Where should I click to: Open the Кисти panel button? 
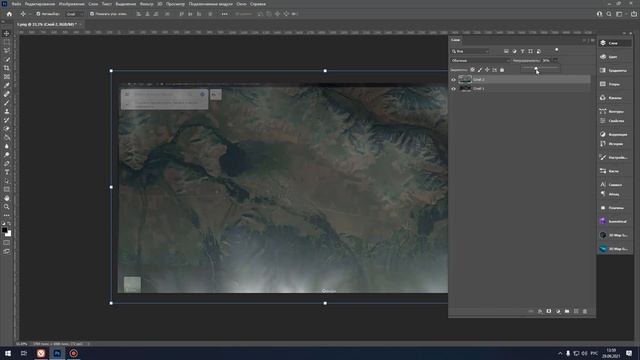615,171
